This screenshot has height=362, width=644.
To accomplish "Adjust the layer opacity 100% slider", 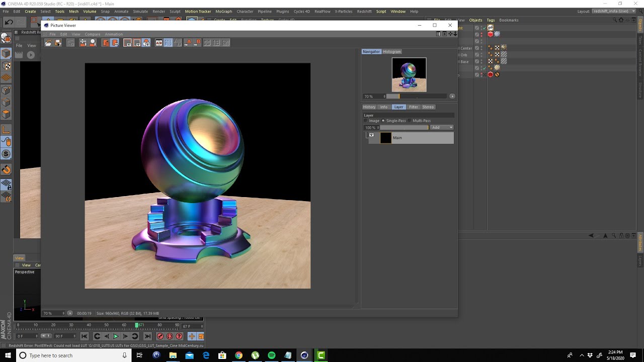I will [x=404, y=128].
